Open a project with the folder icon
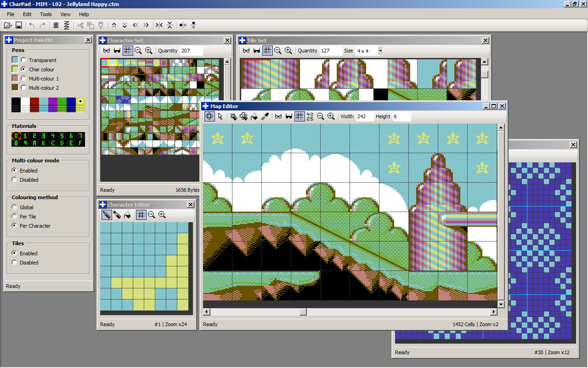The height and width of the screenshot is (368, 588). (x=8, y=25)
